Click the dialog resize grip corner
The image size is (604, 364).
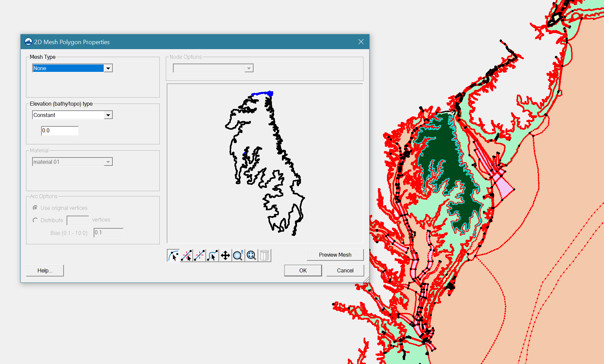point(366,279)
